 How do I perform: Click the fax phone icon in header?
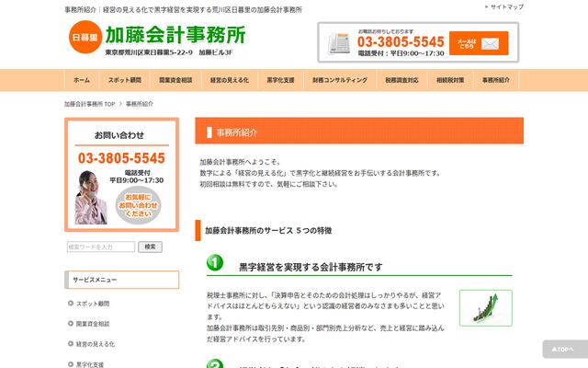click(x=339, y=43)
